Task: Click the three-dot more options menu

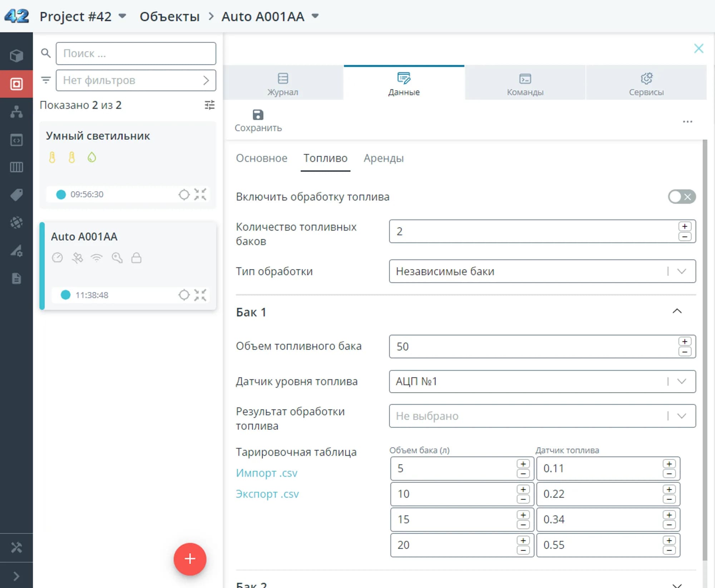Action: tap(687, 122)
